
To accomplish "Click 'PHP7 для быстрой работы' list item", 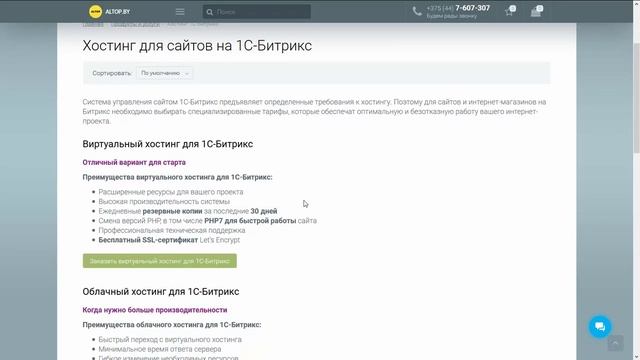I will [207, 221].
